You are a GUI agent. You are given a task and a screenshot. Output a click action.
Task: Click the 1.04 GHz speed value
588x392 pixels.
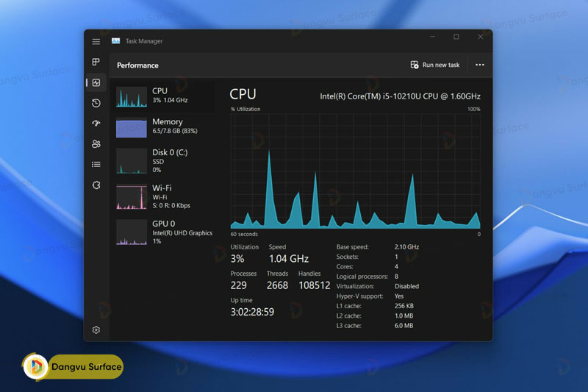tap(289, 258)
